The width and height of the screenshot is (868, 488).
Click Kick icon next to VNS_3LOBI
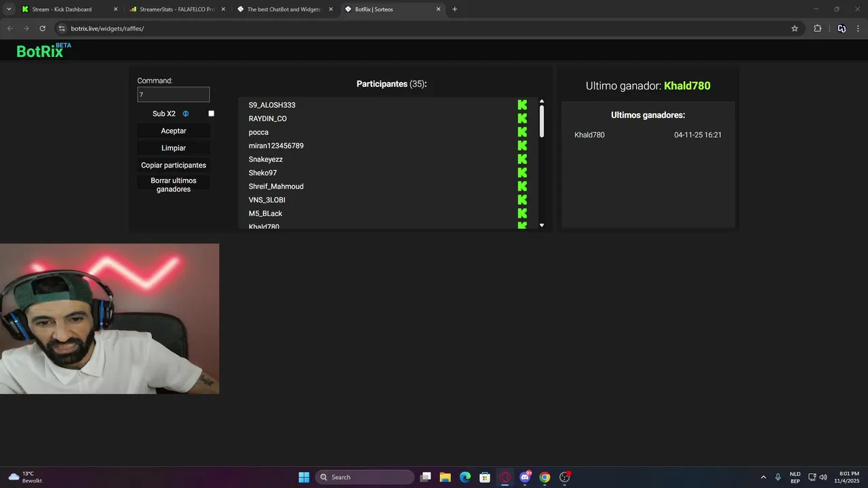click(x=522, y=200)
